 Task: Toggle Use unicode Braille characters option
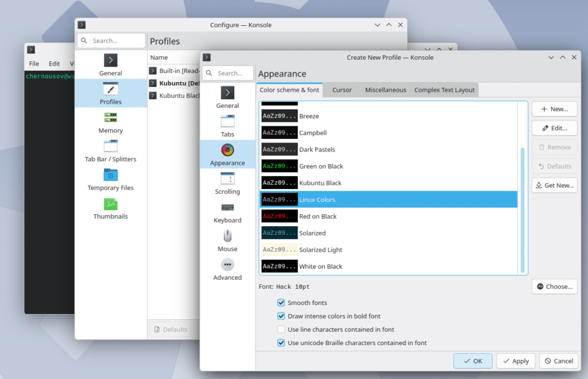click(281, 343)
